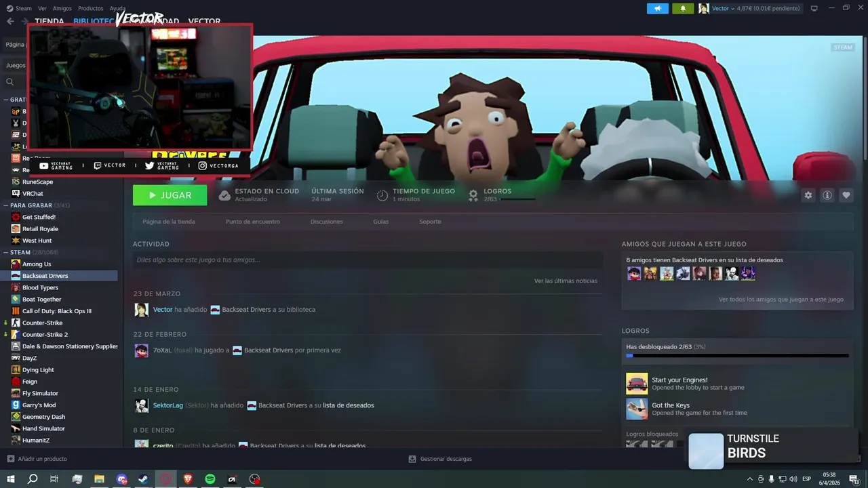Click the playtime clock icon
This screenshot has height=488, width=868.
pos(382,195)
